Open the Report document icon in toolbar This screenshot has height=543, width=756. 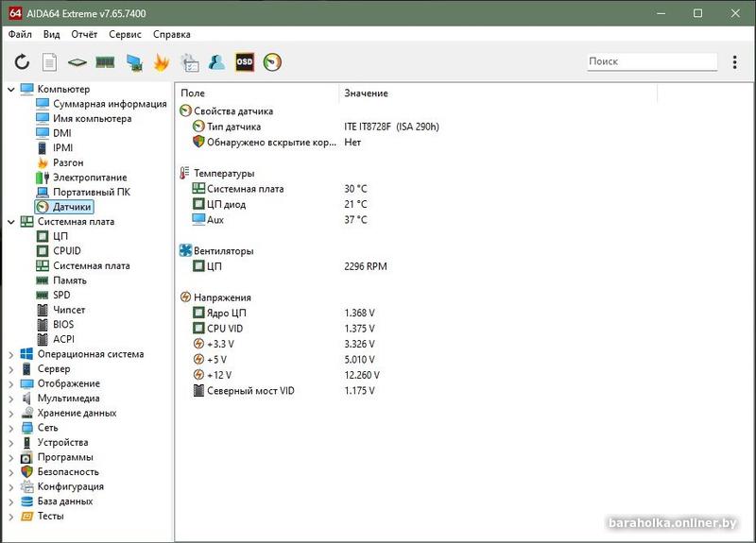49,62
